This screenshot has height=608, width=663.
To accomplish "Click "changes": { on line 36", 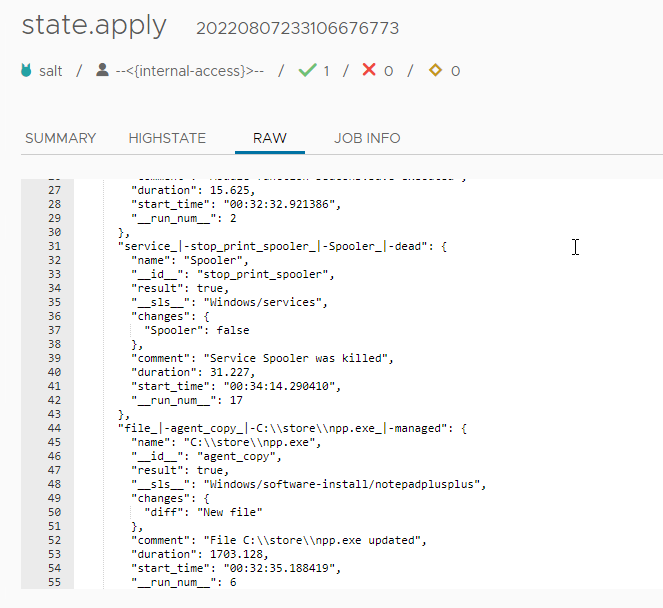I will (x=170, y=316).
